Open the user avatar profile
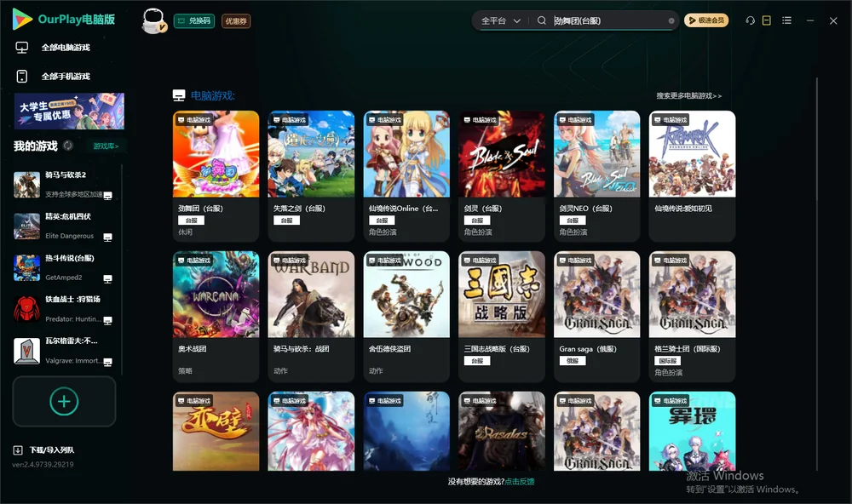Screen dimensions: 852x504 [x=153, y=20]
